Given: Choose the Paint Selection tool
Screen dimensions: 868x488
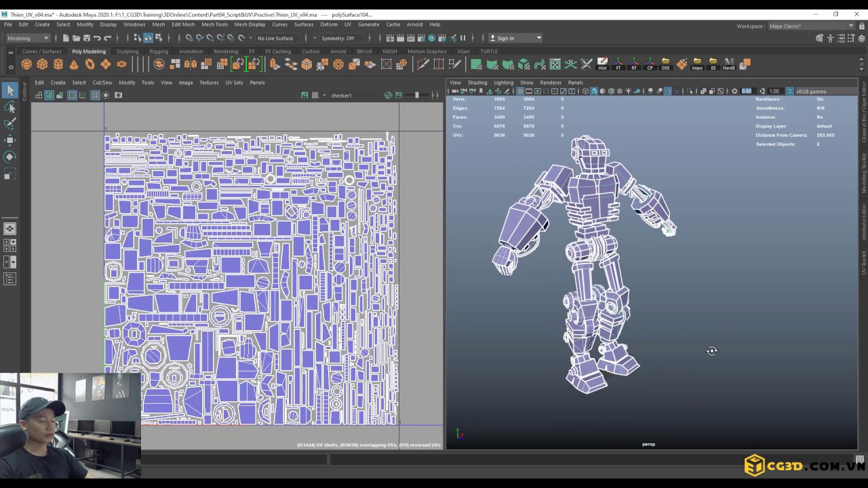Looking at the screenshot, I should click(x=9, y=123).
